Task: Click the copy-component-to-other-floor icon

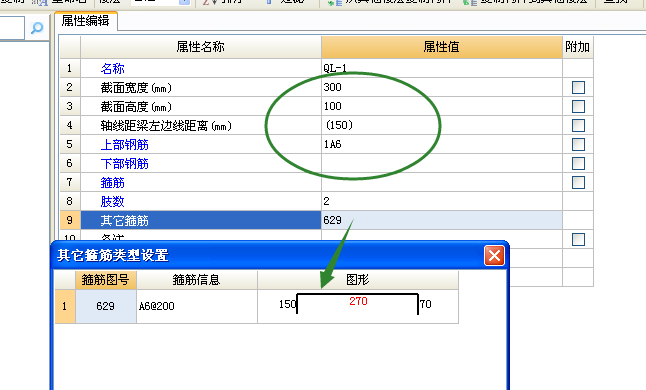Action: pos(470,2)
